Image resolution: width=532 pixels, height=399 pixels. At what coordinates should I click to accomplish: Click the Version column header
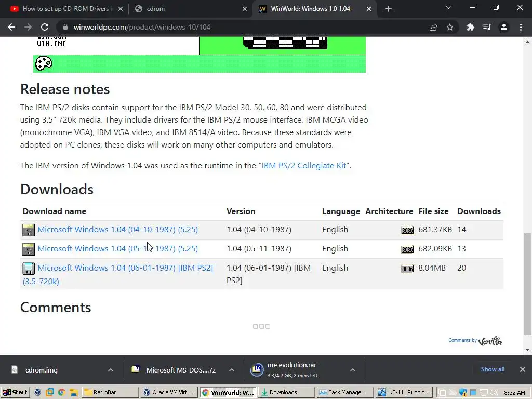click(x=241, y=211)
